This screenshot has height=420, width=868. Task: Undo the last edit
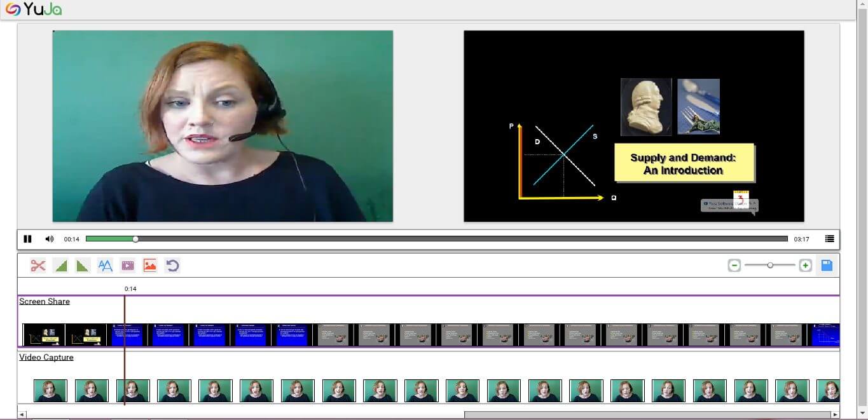172,266
